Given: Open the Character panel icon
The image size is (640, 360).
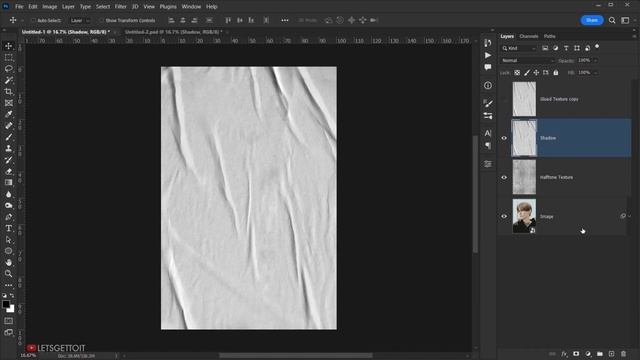Looking at the screenshot, I should tap(488, 133).
